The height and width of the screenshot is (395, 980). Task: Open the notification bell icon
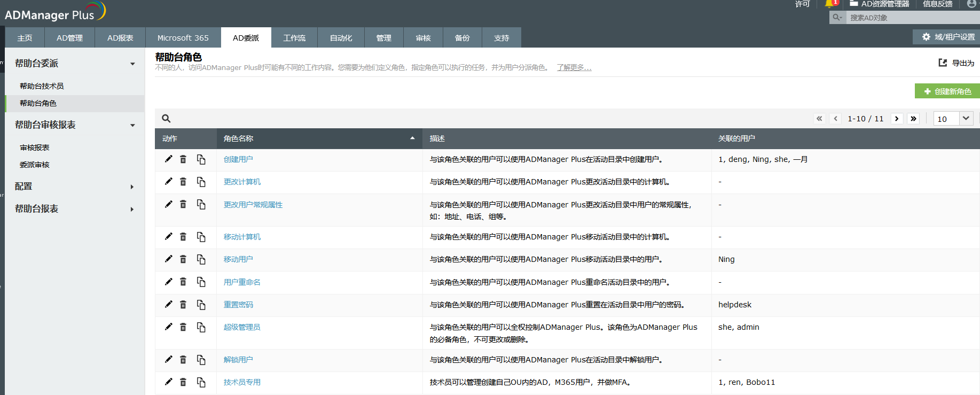pos(829,4)
